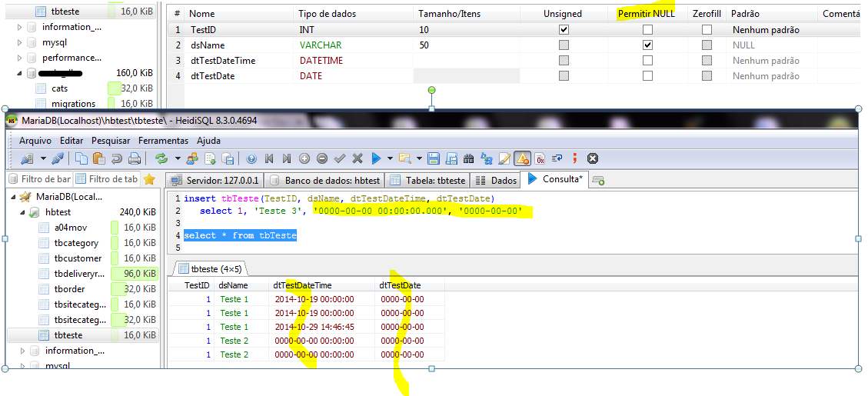Viewport: 868px width, 396px height.
Task: Toggle the Unsigned checkbox for TestID
Action: point(564,30)
